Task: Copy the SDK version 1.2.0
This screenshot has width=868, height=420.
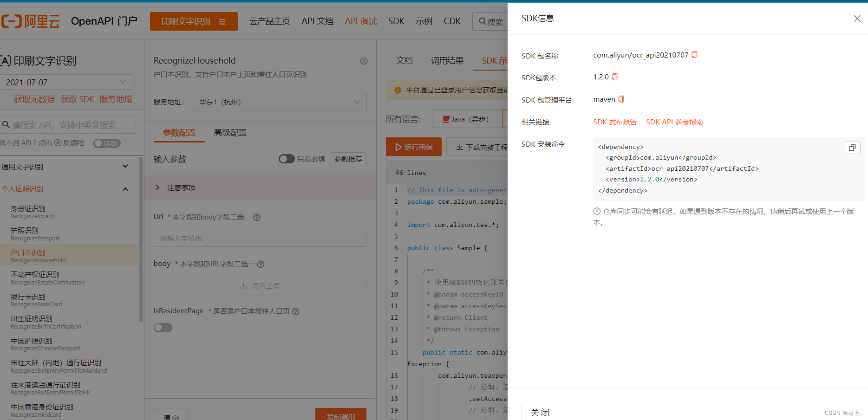Action: pos(614,77)
